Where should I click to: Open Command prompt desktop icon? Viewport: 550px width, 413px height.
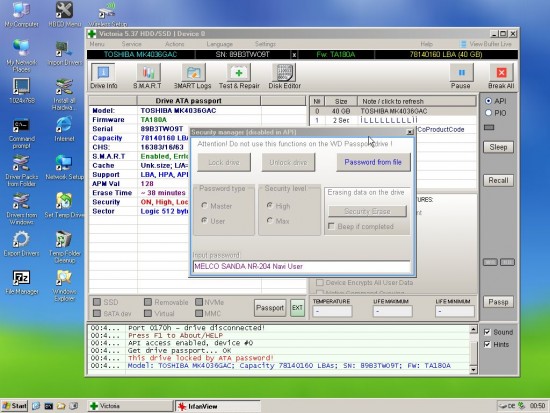[21, 133]
